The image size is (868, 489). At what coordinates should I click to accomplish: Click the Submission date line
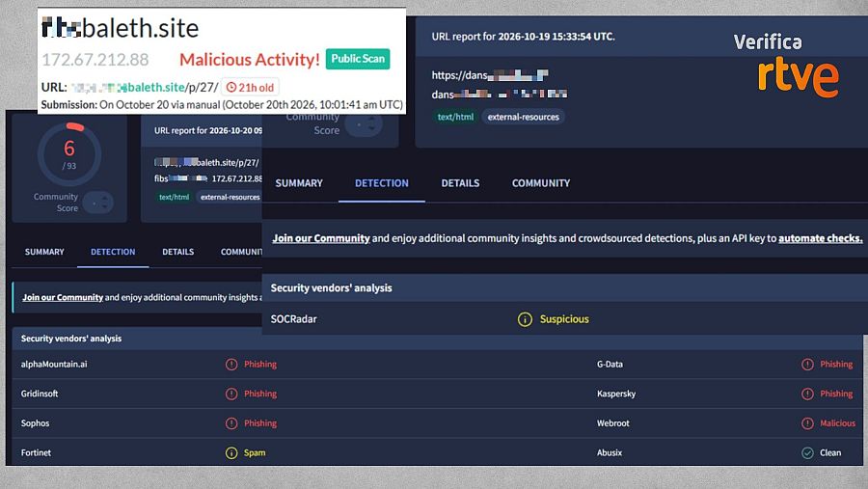click(222, 105)
